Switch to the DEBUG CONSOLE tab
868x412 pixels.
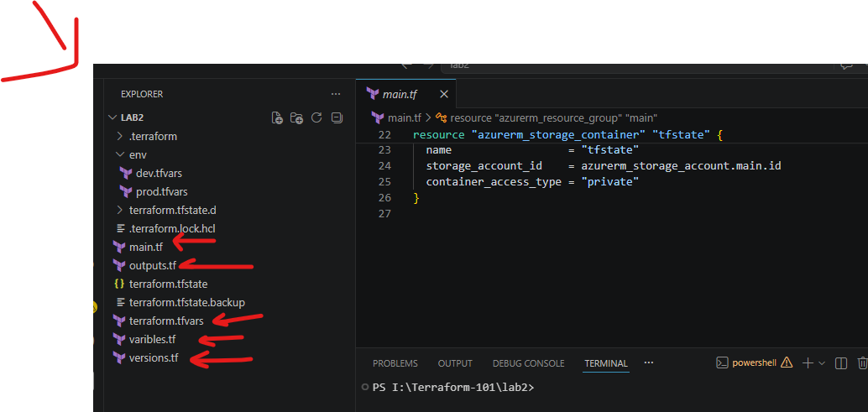click(x=529, y=363)
